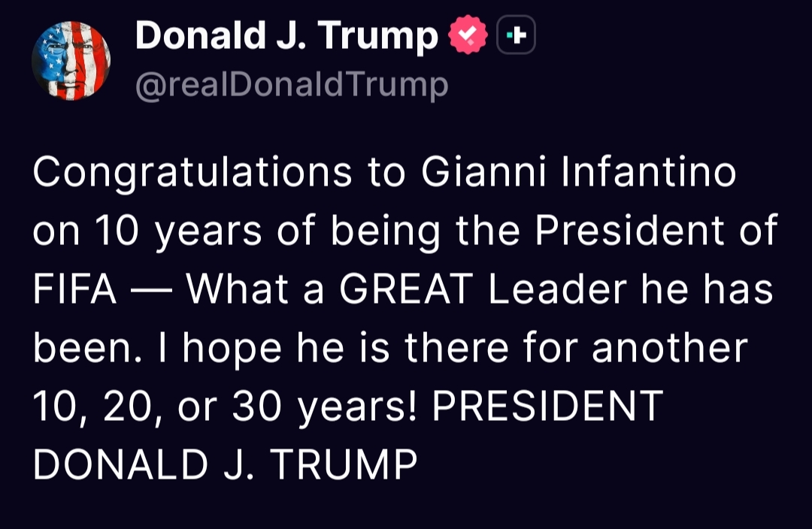Click the name "Gianni Infantino" in the post
812x529 pixels.
click(x=578, y=174)
